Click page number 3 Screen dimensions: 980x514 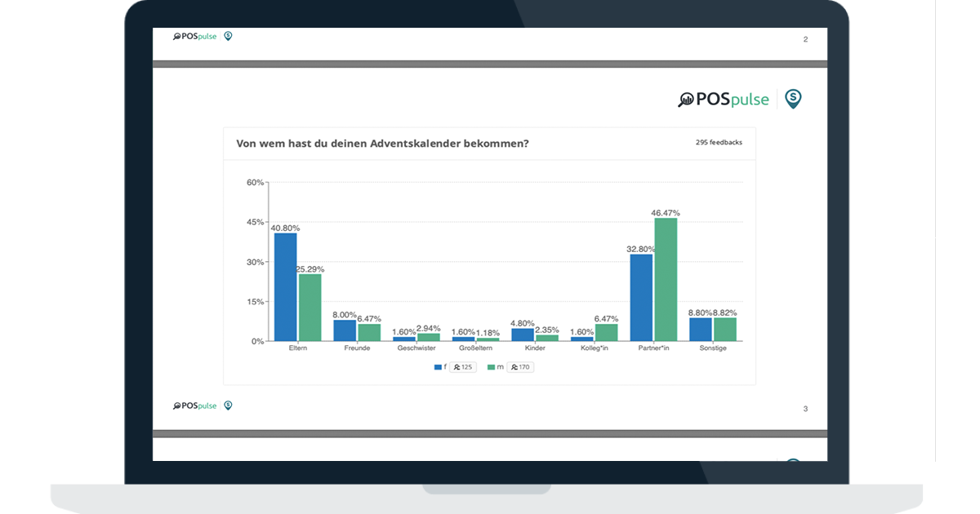point(805,409)
